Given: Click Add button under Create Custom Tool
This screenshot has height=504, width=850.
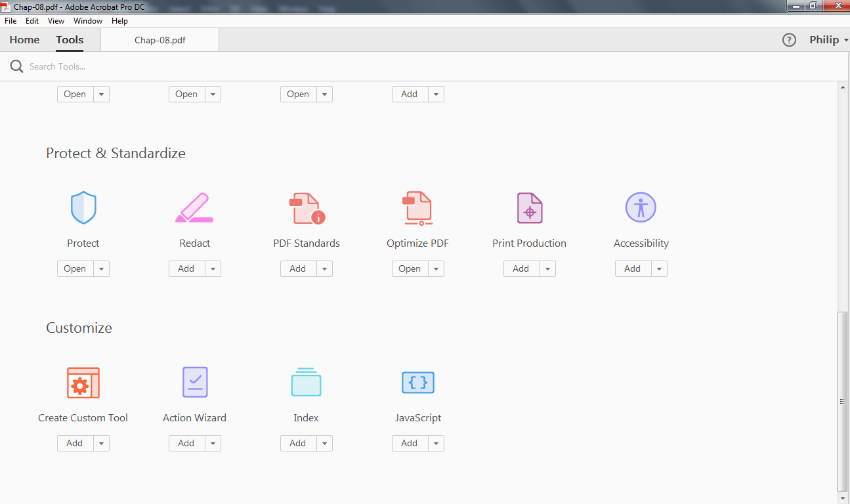Looking at the screenshot, I should click(75, 444).
